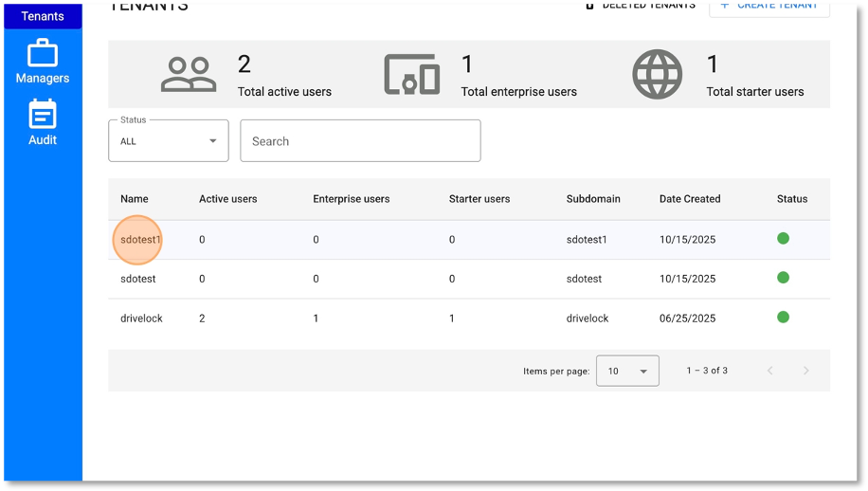Focus the Search input field
Screen dimensions: 868x491
(360, 141)
